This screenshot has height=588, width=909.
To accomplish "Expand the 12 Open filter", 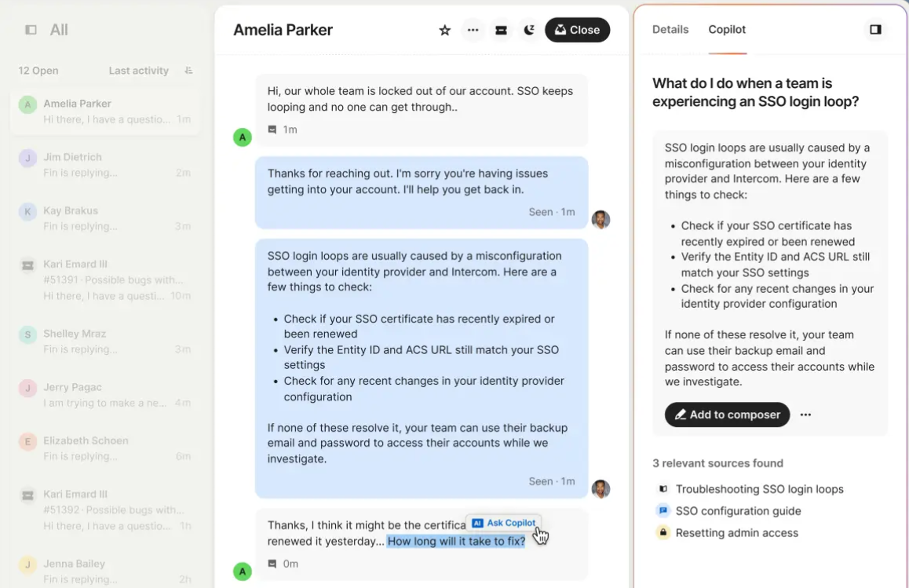I will [38, 71].
